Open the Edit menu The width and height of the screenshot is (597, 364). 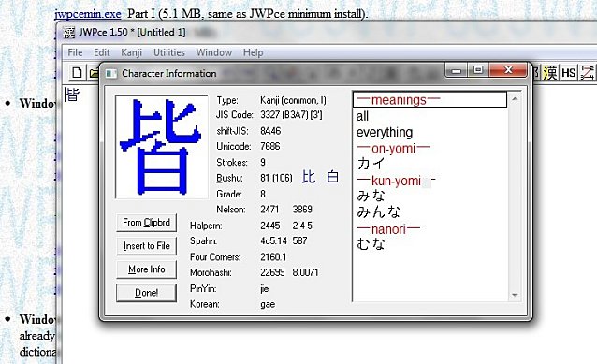[x=102, y=52]
